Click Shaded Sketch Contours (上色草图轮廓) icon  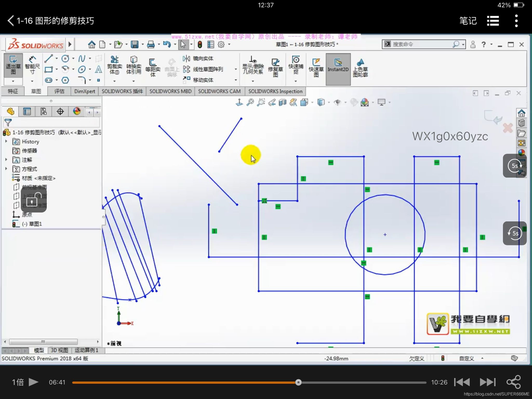pos(360,68)
